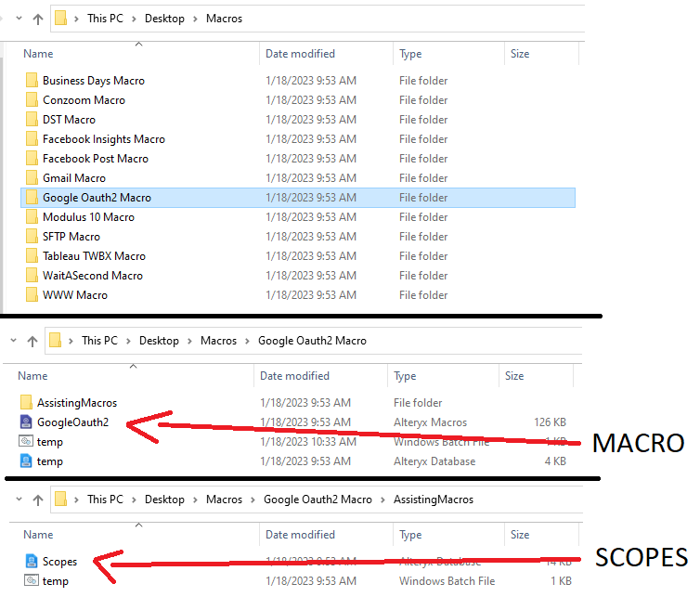Click the temp Alteryx Database file icon
The width and height of the screenshot is (700, 597).
point(26,461)
